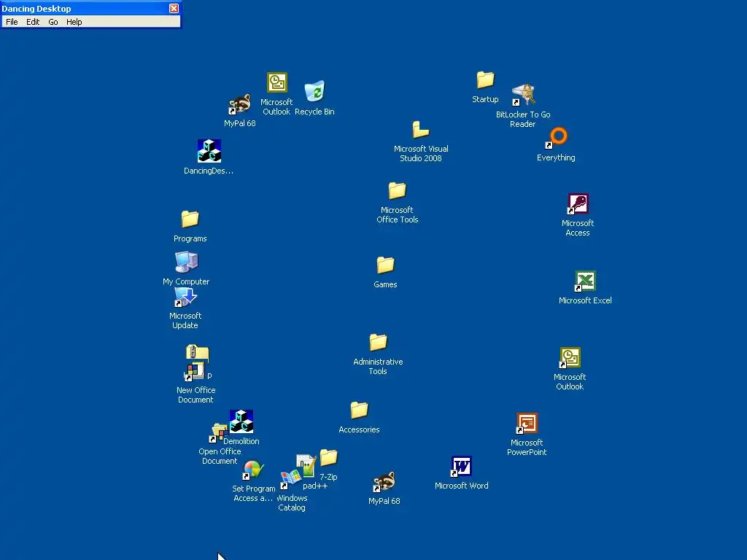Click the "BitLocker To Go Reader" label
The image size is (747, 560).
tap(523, 119)
